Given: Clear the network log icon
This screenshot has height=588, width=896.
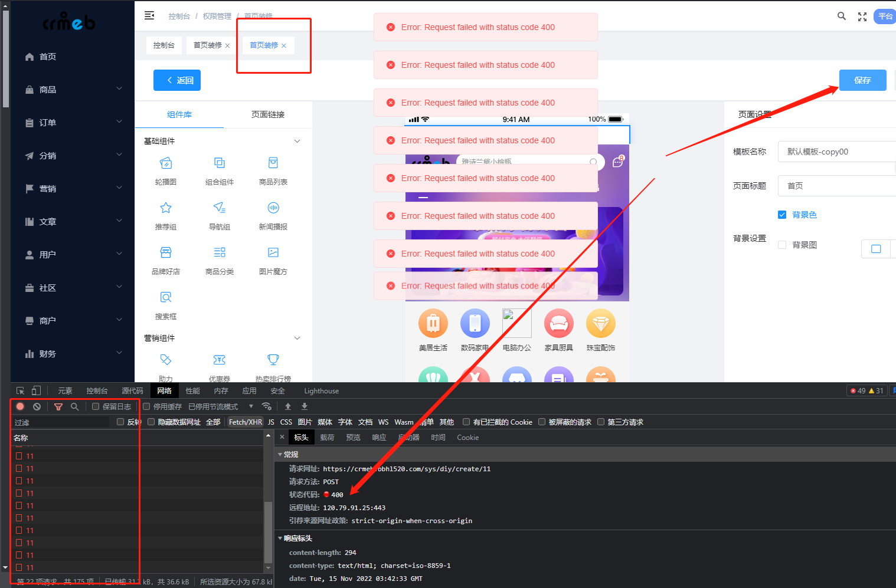Looking at the screenshot, I should (x=37, y=406).
